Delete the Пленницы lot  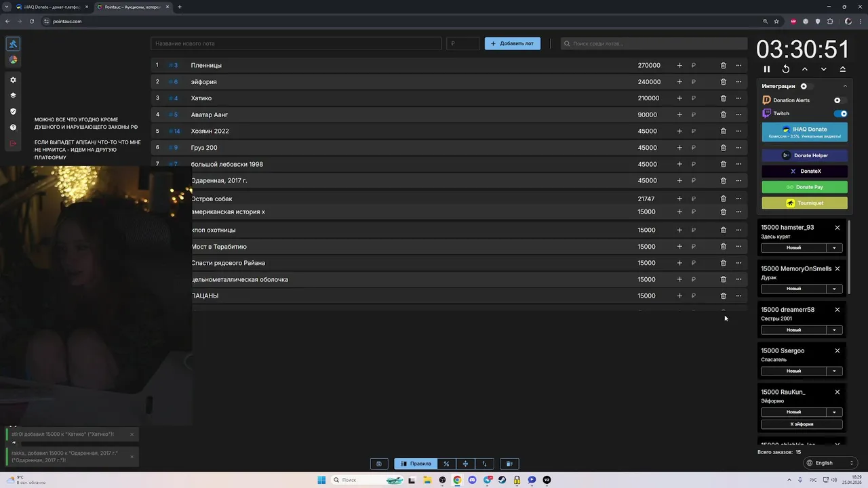pyautogui.click(x=723, y=66)
